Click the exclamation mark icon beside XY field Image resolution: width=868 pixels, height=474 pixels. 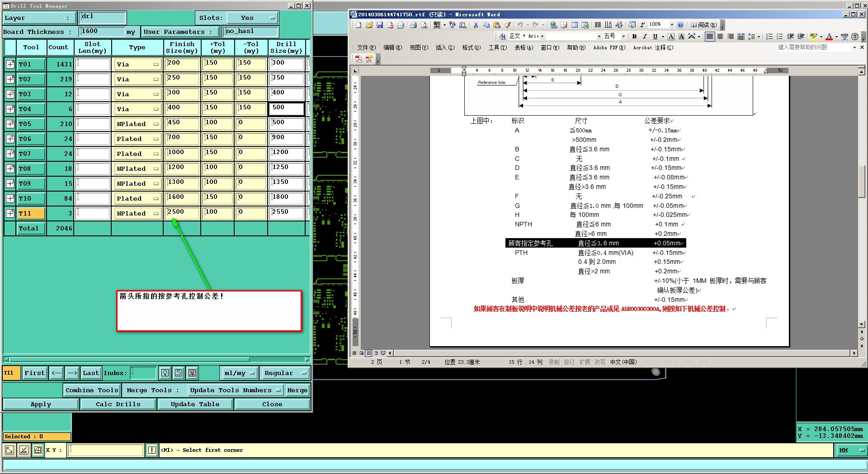[x=152, y=450]
